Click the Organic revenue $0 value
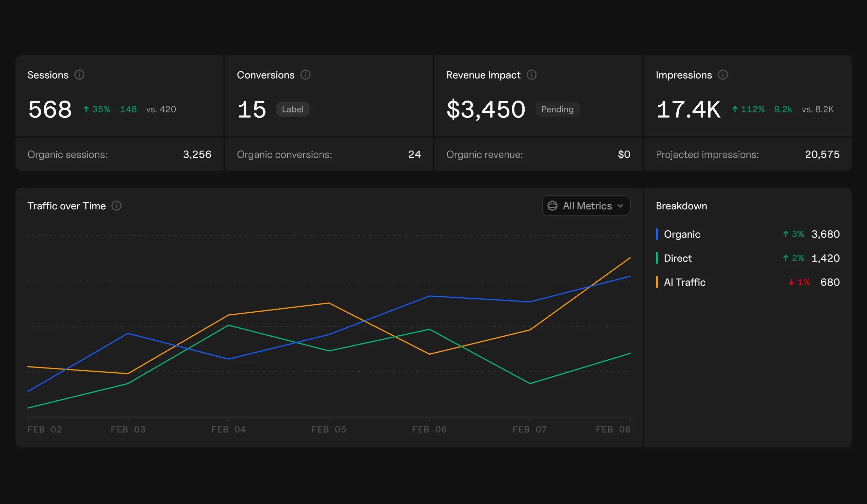This screenshot has width=867, height=504. (624, 154)
